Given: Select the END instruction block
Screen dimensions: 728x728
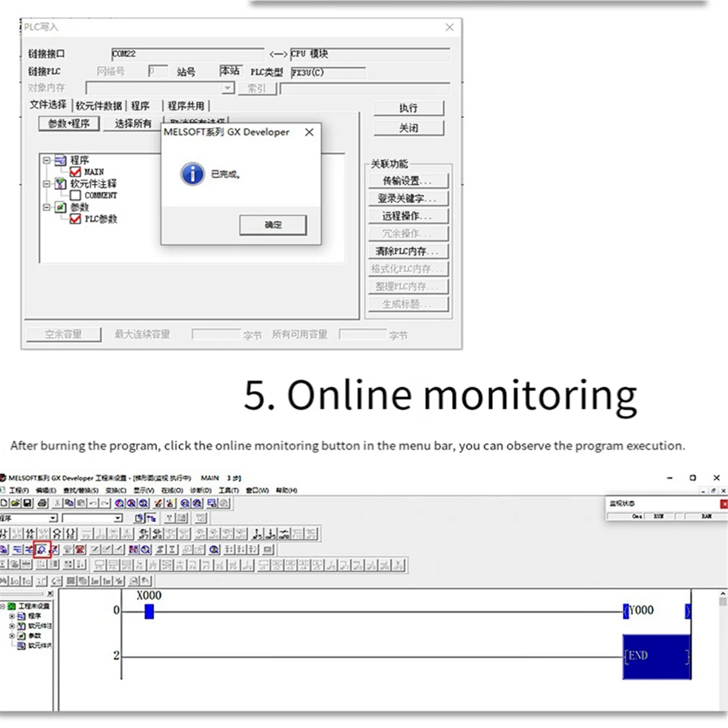Looking at the screenshot, I should [657, 656].
